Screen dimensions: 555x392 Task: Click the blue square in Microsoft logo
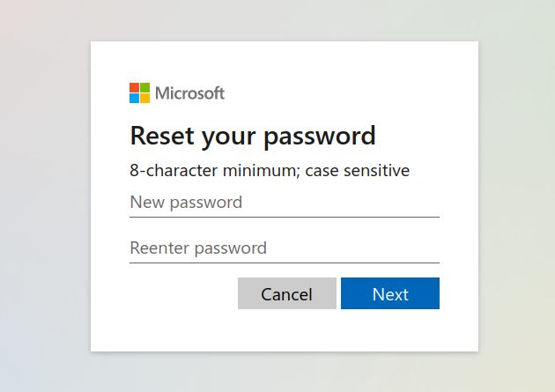(134, 98)
